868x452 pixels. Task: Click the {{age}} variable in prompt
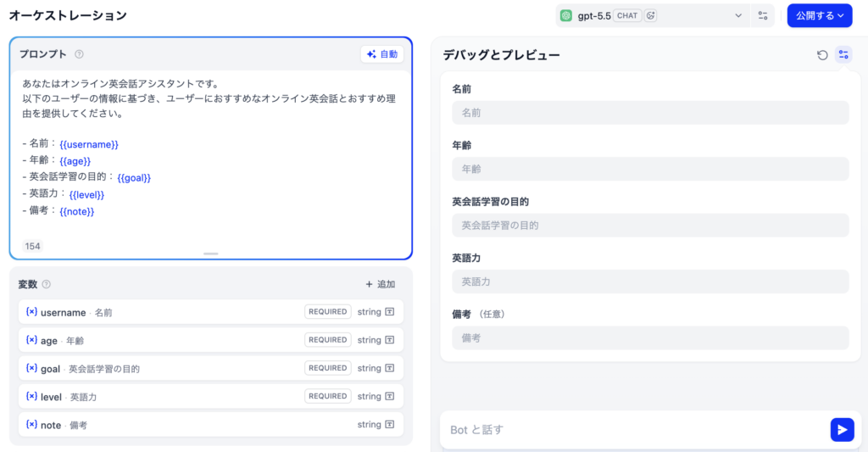point(75,161)
